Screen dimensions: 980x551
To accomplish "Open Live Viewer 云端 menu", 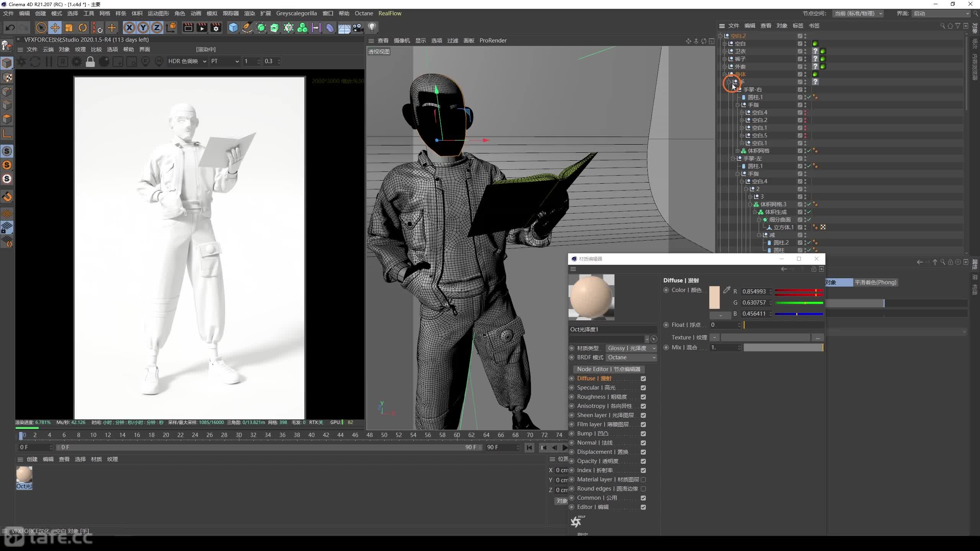I will (48, 49).
